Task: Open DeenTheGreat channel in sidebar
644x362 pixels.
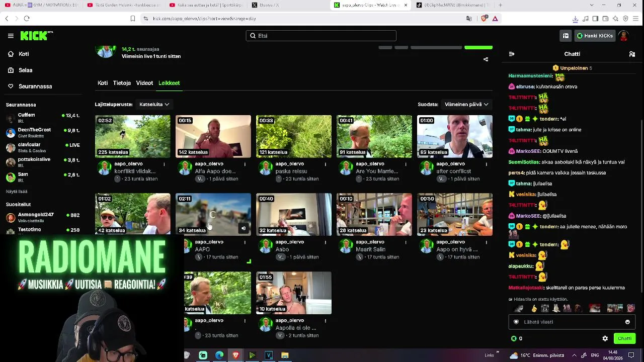Action: coord(43,133)
